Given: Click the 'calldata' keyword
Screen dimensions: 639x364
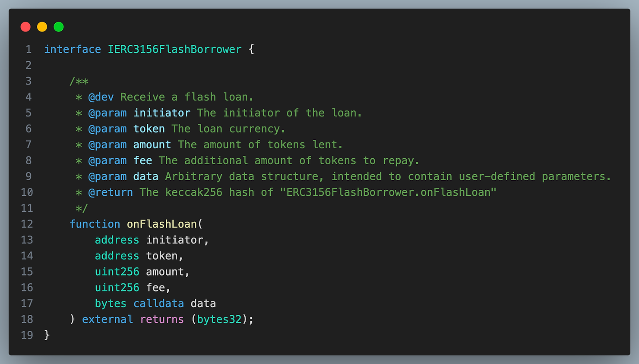Looking at the screenshot, I should (158, 304).
